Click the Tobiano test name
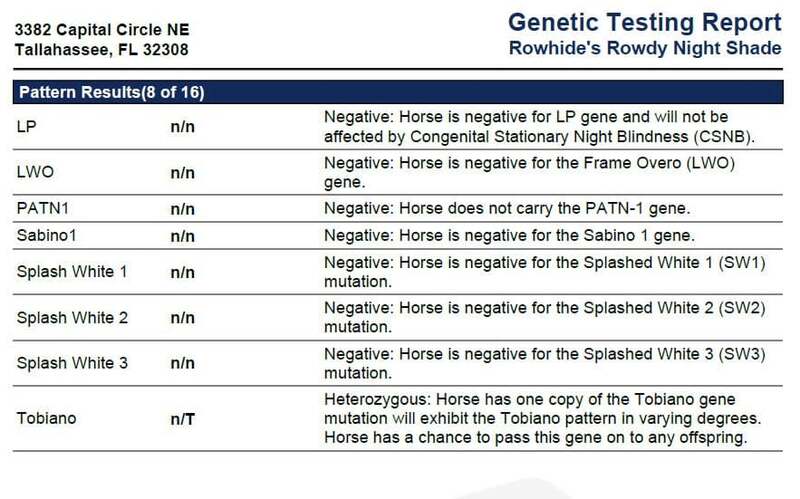Screen dimensions: 800x499 (x=46, y=418)
